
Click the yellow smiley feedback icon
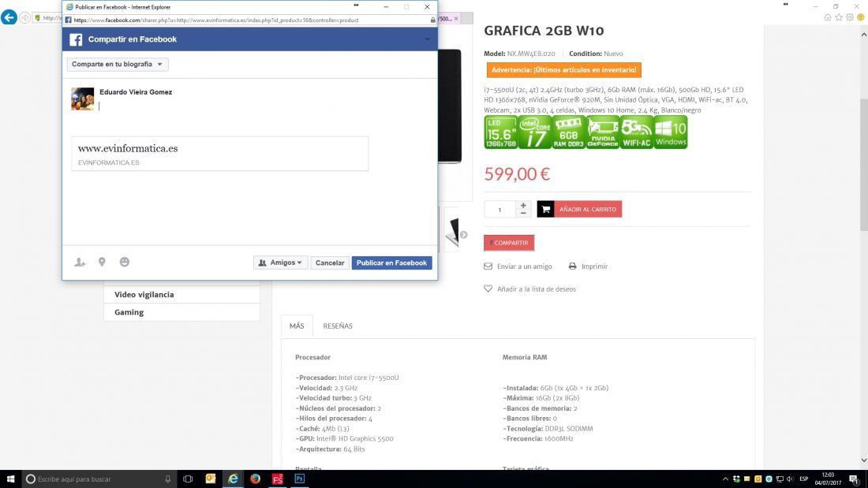[x=861, y=17]
